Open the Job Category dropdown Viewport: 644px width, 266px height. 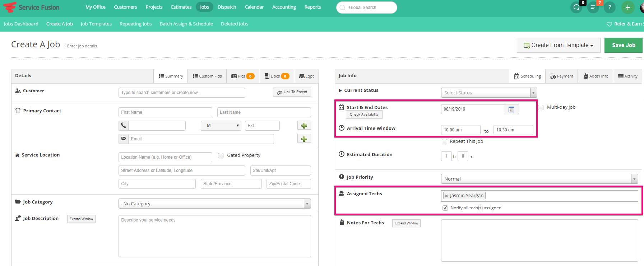[214, 204]
